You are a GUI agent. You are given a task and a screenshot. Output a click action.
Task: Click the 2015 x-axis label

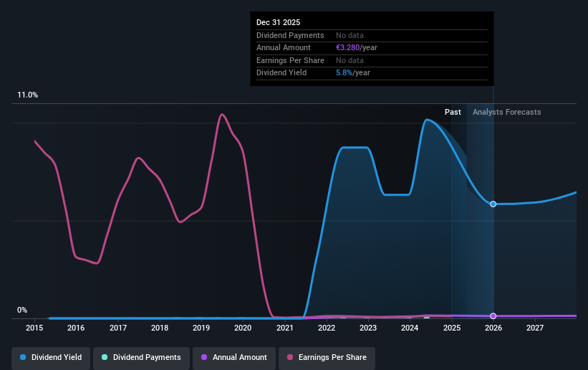(34, 328)
